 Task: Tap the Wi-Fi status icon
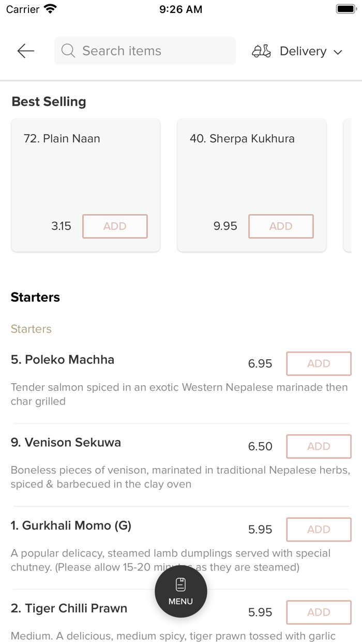[51, 9]
